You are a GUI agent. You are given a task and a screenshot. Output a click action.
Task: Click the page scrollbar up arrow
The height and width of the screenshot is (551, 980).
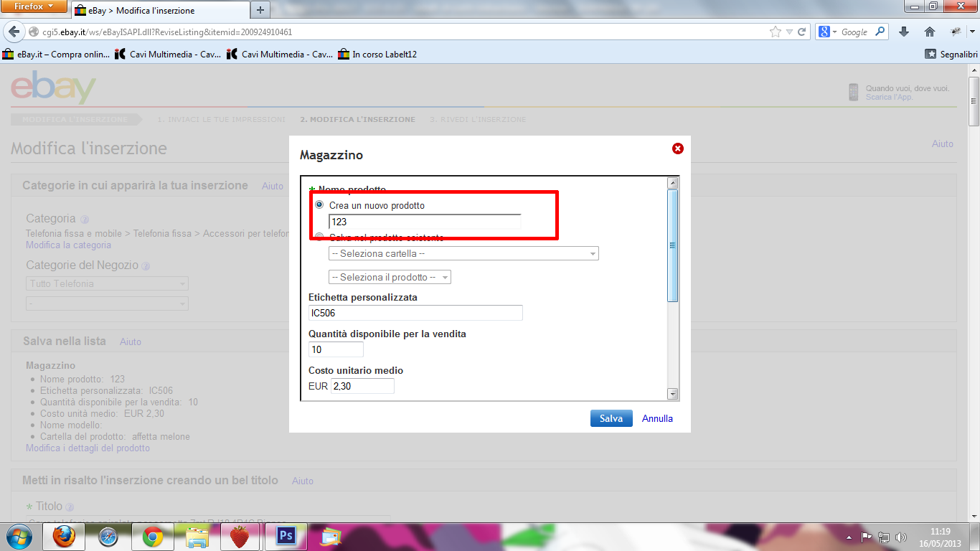tap(974, 70)
